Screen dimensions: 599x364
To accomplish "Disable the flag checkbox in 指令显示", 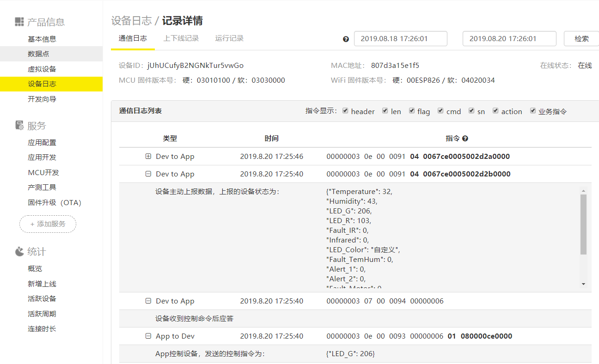I will pos(411,110).
